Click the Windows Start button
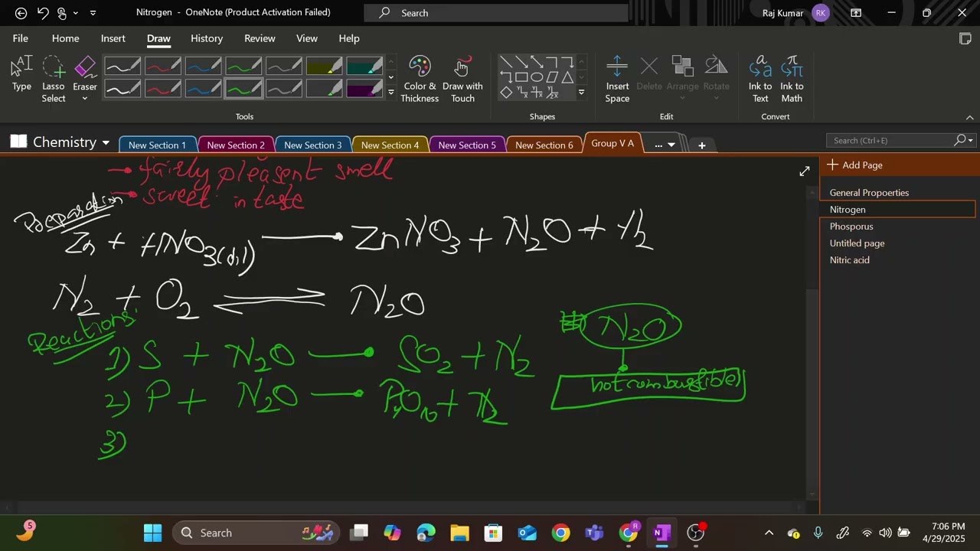Screen dimensions: 980x551 coord(152,533)
